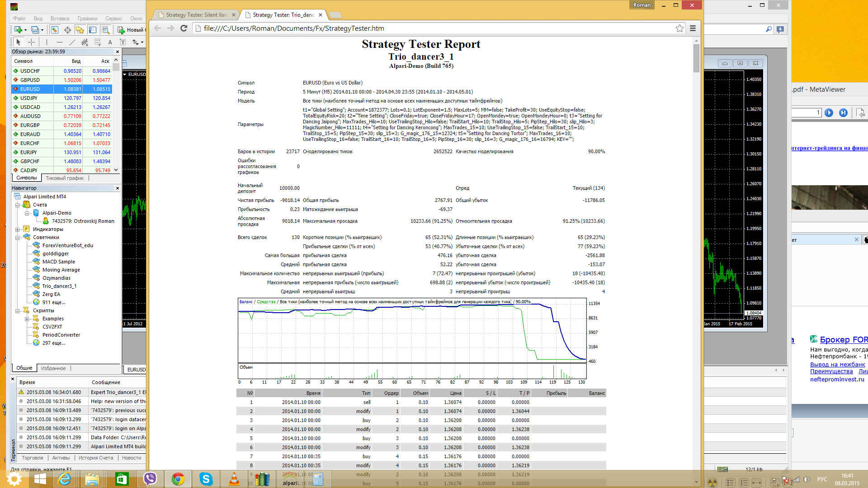Image resolution: width=868 pixels, height=488 pixels.
Task: Open the Strategy Tester magnifier icon
Action: point(105,30)
